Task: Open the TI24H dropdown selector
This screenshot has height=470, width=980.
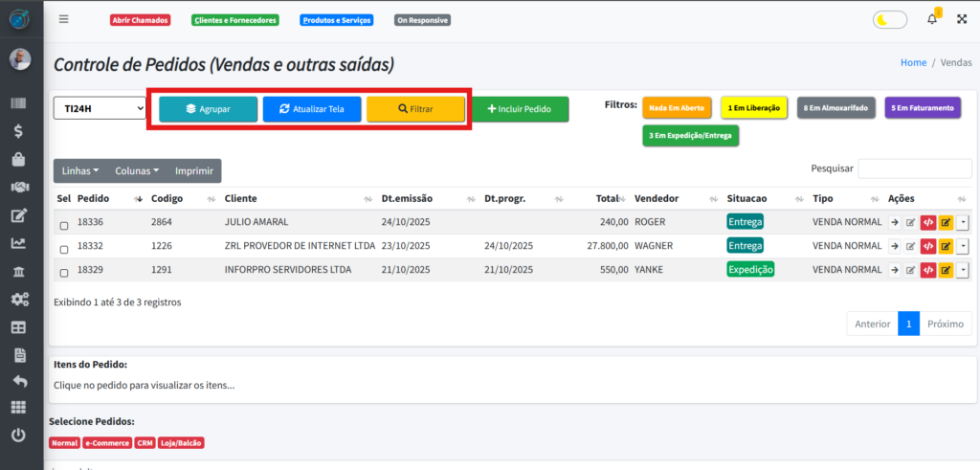Action: point(100,109)
